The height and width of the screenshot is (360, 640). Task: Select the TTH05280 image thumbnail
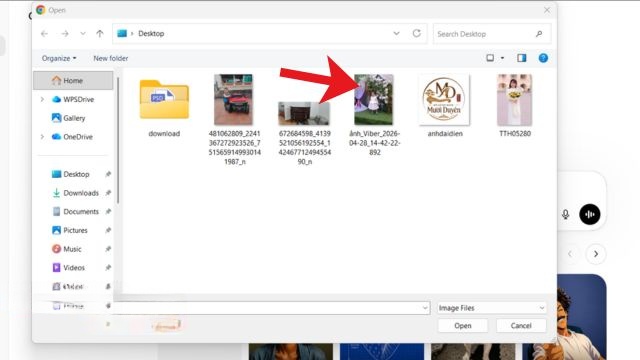pos(514,100)
